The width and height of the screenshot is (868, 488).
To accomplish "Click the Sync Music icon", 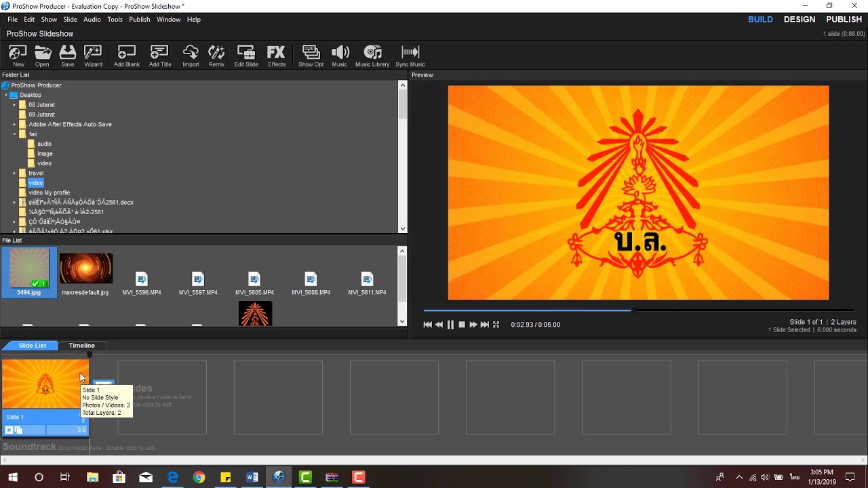I will [410, 56].
